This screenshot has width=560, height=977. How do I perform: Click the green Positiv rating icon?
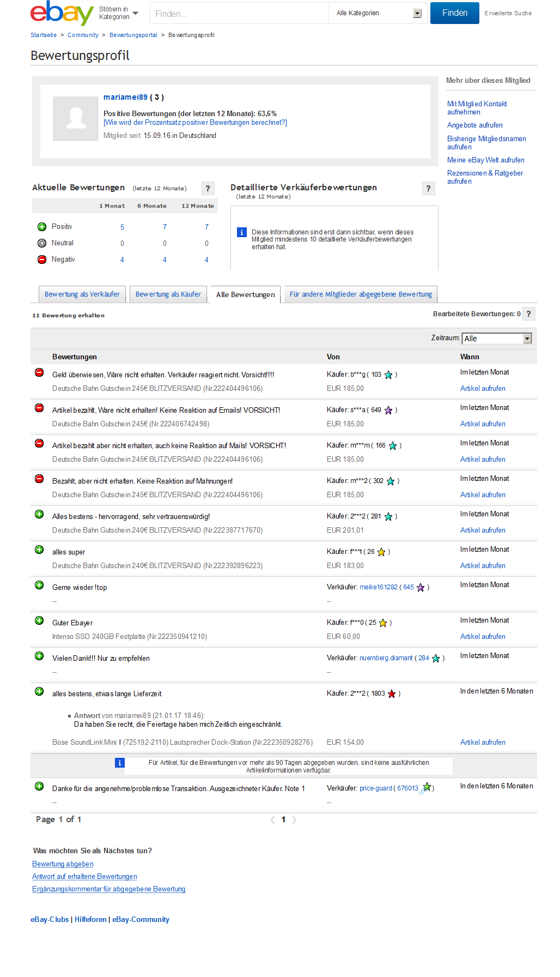point(42,227)
